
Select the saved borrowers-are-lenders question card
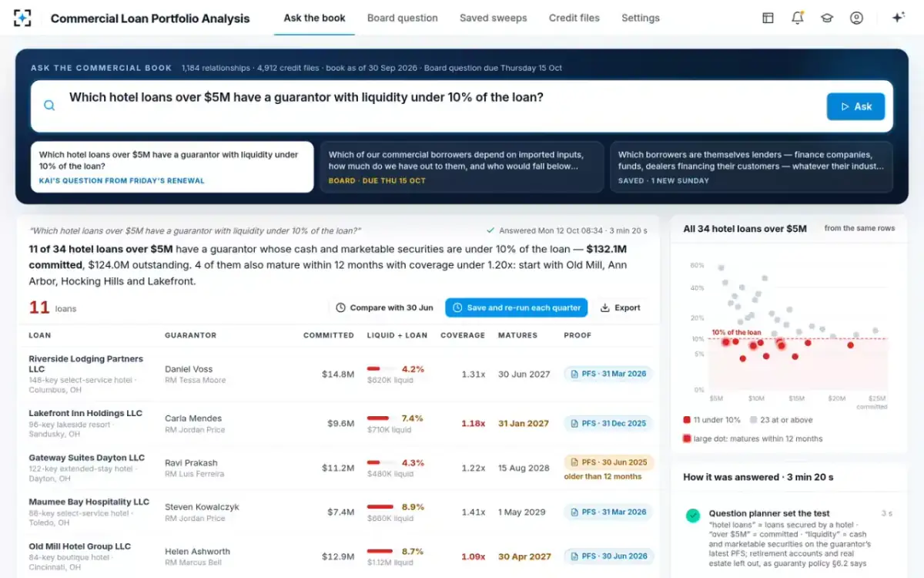click(752, 166)
